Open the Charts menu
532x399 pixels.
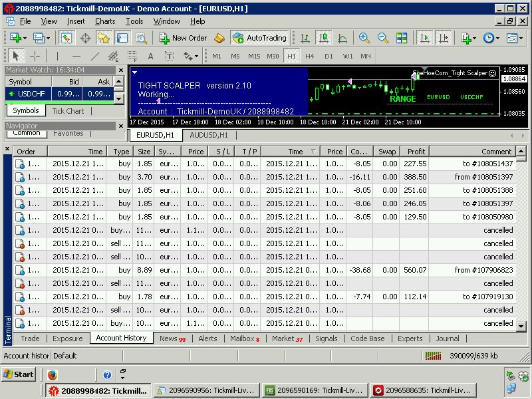[x=104, y=21]
